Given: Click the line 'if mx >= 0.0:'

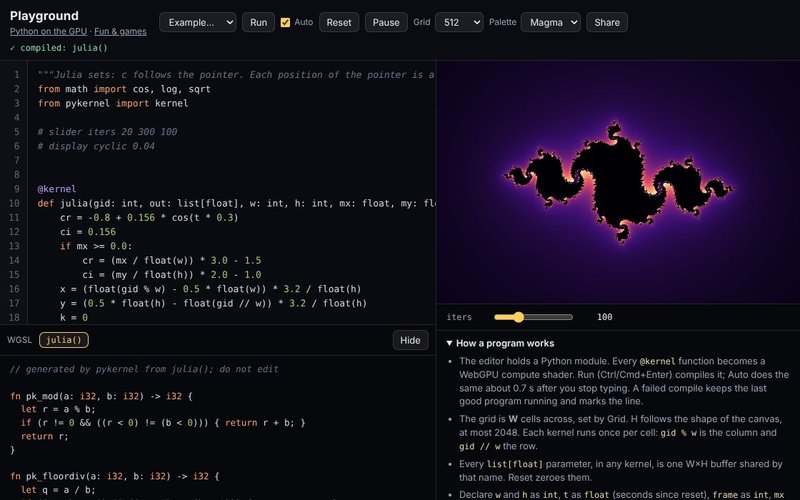Looking at the screenshot, I should click(x=96, y=246).
